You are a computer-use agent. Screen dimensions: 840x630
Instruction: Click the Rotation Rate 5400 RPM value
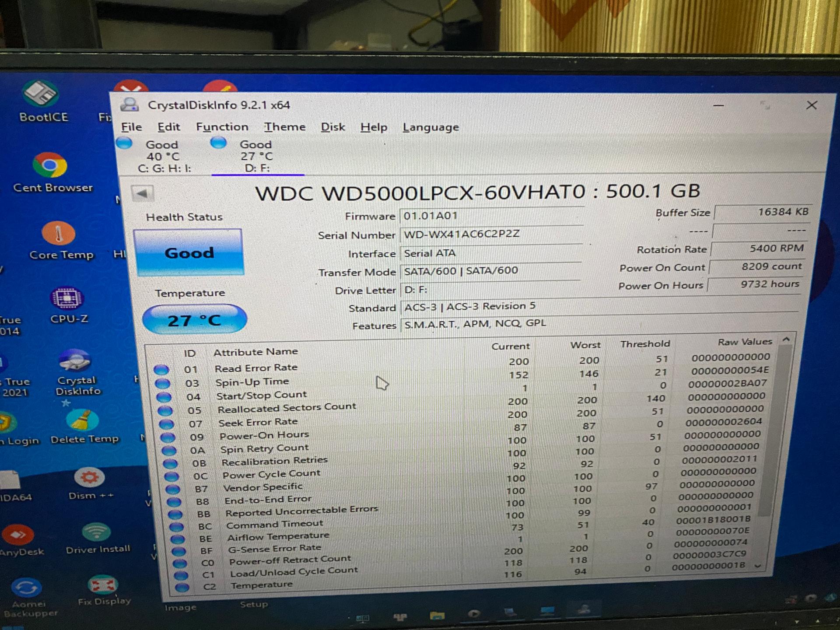click(x=759, y=248)
